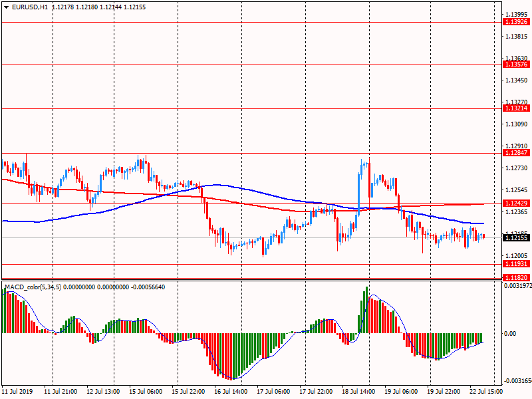Click the 12 Jul 13:00 time label
This screenshot has width=532, height=399.
103,392
